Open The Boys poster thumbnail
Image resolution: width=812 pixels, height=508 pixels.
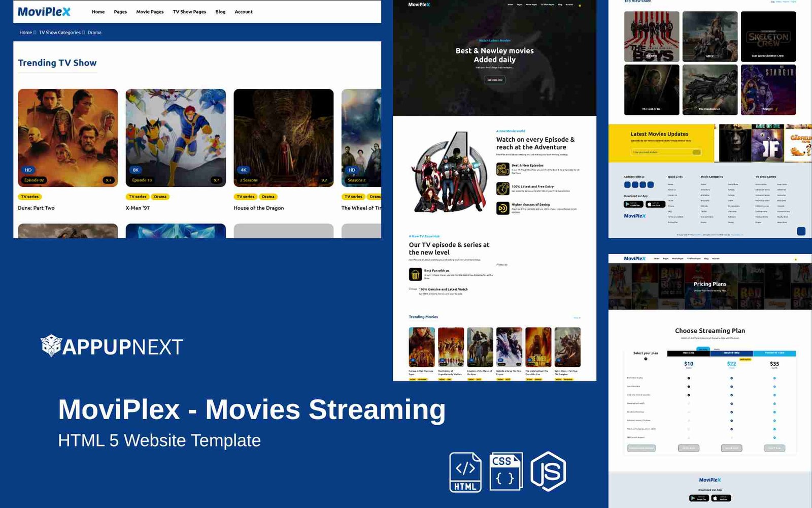(x=652, y=37)
